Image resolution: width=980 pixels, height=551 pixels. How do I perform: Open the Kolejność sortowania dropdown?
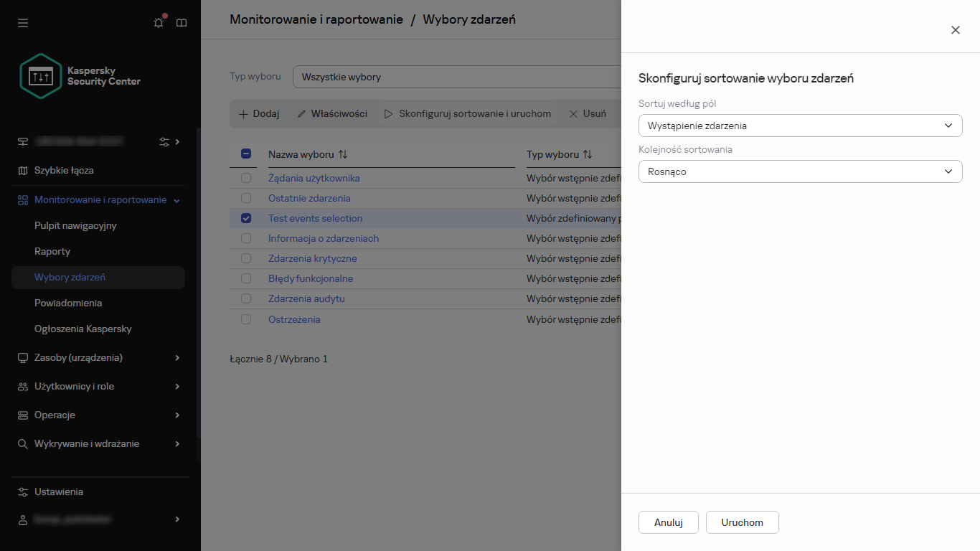click(x=800, y=171)
